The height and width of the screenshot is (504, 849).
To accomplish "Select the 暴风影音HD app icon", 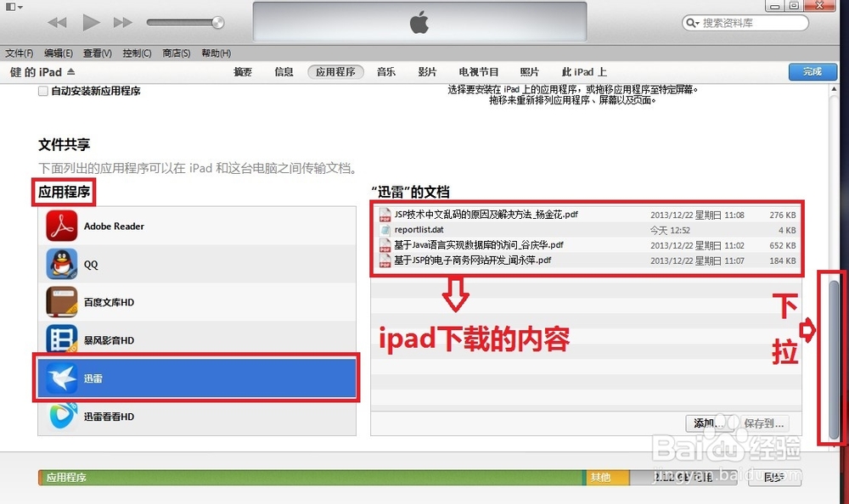I will (x=62, y=339).
